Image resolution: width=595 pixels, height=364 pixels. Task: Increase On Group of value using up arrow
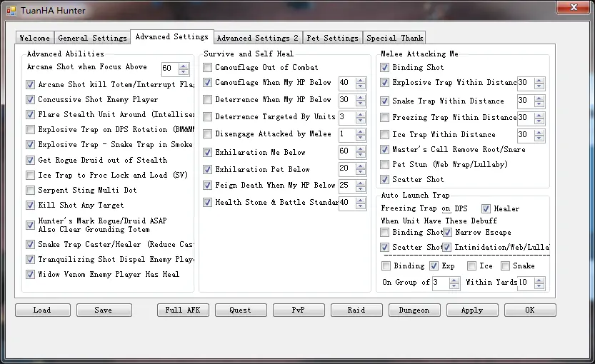coord(455,280)
